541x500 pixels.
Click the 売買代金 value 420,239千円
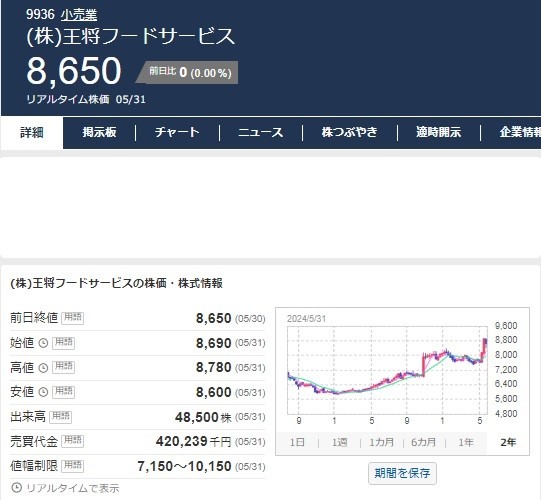[194, 442]
